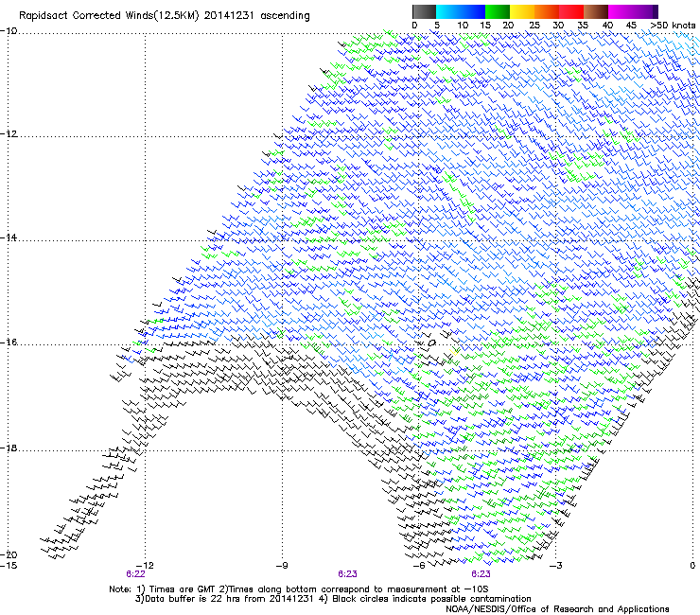The image size is (700, 615).
Task: Click the '-6' longitude axis label
Action: coord(419,566)
